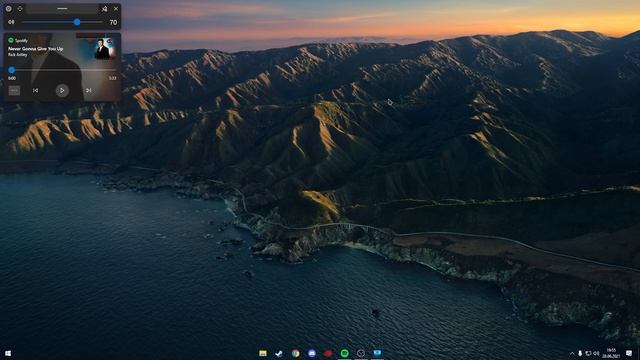
Task: Open the taskbar clock and date
Action: pyautogui.click(x=611, y=353)
